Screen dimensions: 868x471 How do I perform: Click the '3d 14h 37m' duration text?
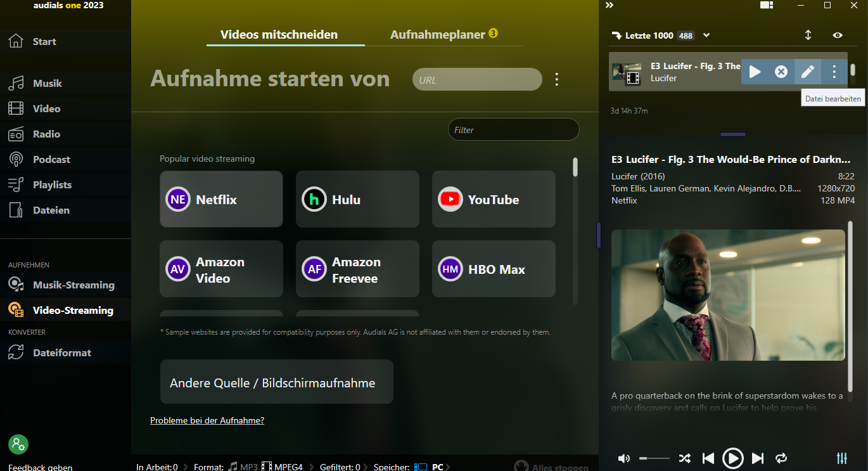[x=629, y=111]
